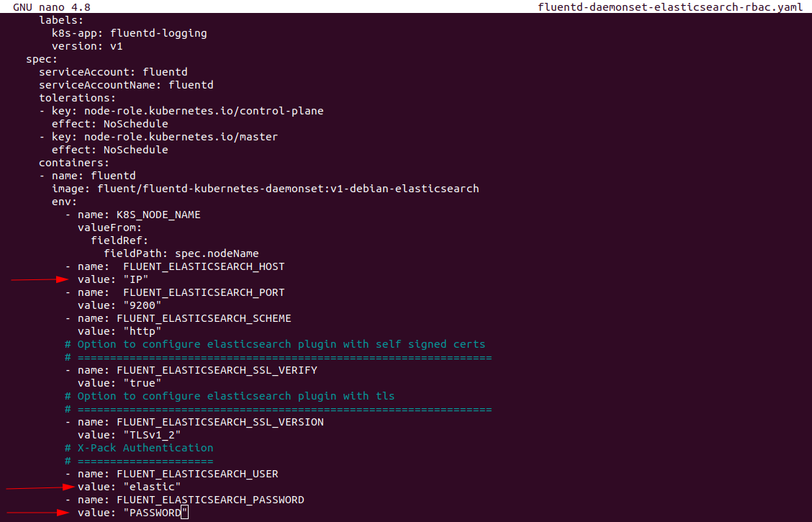812x522 pixels.
Task: Click the FLUENT_ELASTICSEARCH_SSL_VERIFY name line
Action: pos(191,370)
